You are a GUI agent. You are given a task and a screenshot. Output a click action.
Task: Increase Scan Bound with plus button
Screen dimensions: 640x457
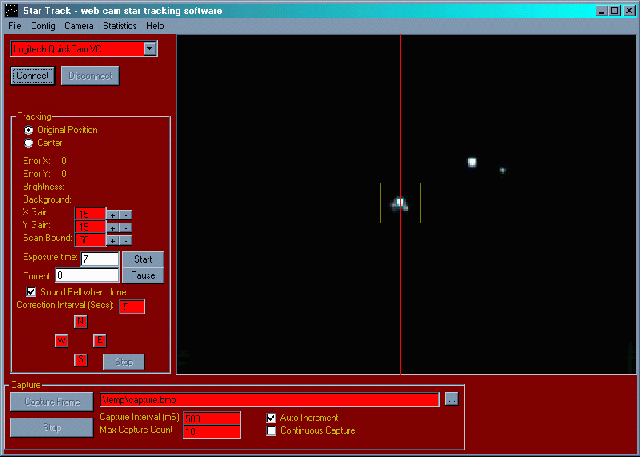point(113,240)
